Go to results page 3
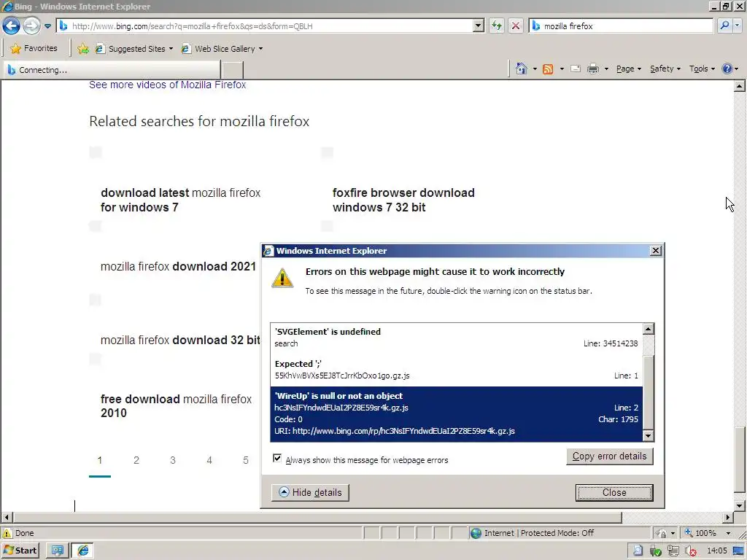 (172, 460)
